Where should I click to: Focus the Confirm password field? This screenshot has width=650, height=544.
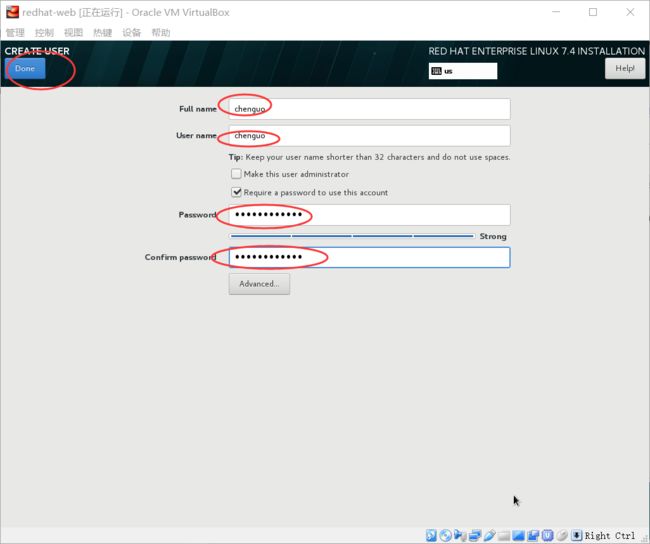point(369,257)
